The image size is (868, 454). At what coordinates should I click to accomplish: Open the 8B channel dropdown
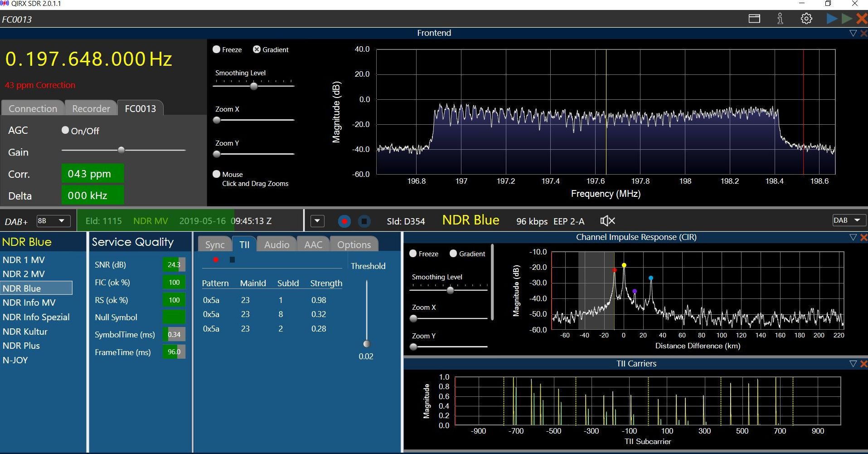coord(53,221)
